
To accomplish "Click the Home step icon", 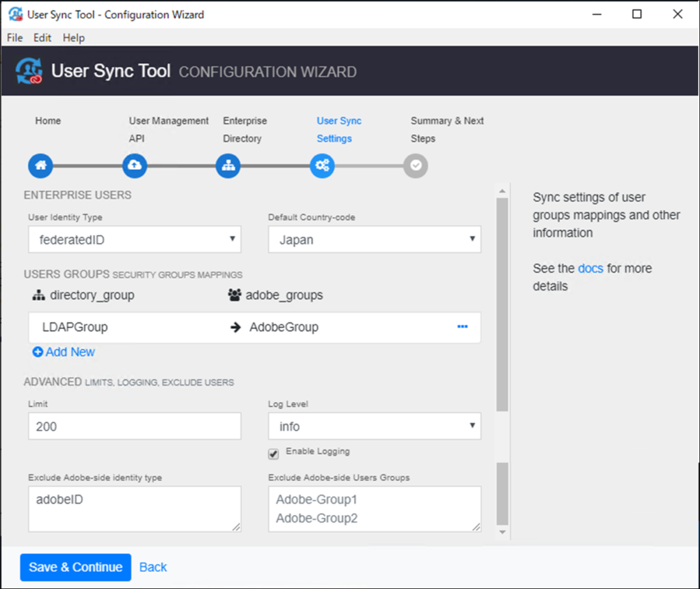I will coord(40,166).
